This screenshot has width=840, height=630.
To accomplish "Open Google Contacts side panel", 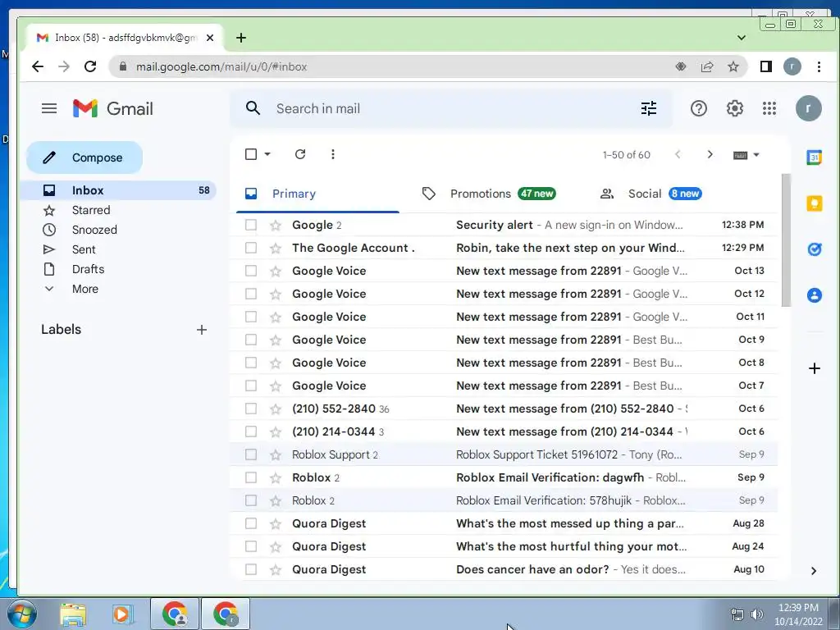I will 815,295.
